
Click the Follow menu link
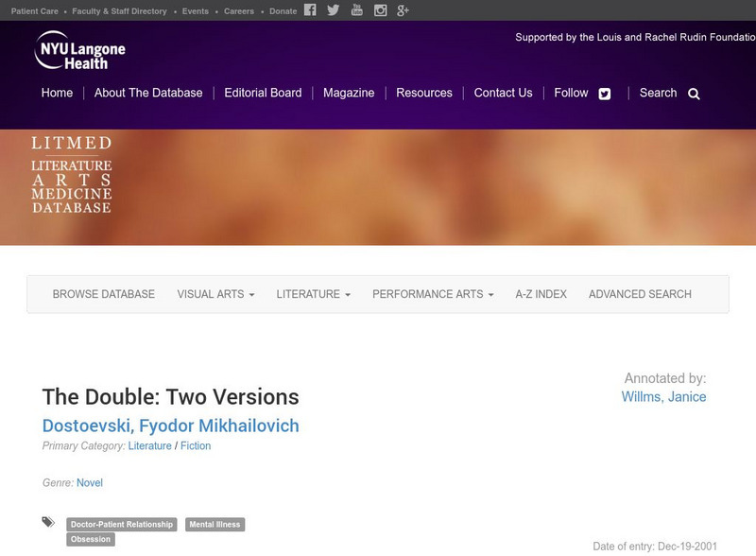pos(571,93)
